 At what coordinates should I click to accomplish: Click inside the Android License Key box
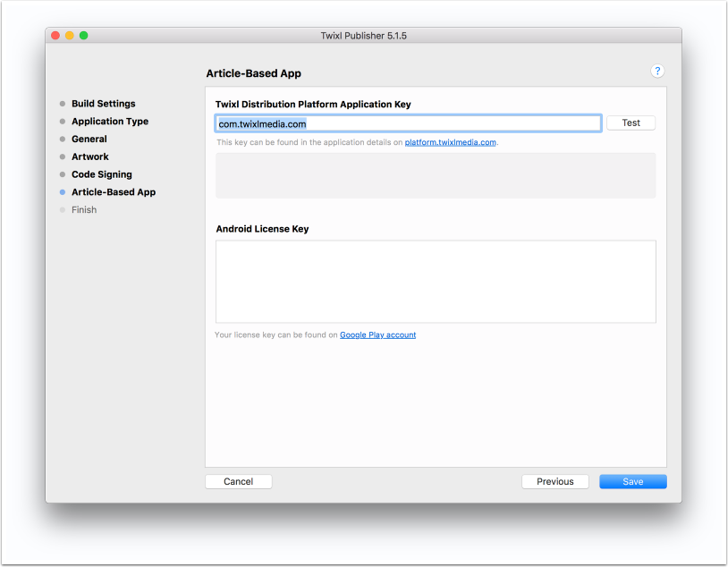click(436, 282)
